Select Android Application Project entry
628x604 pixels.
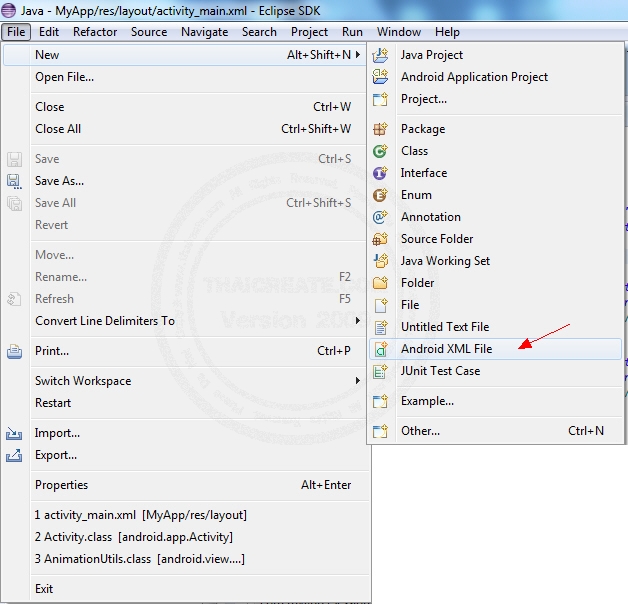[x=495, y=77]
